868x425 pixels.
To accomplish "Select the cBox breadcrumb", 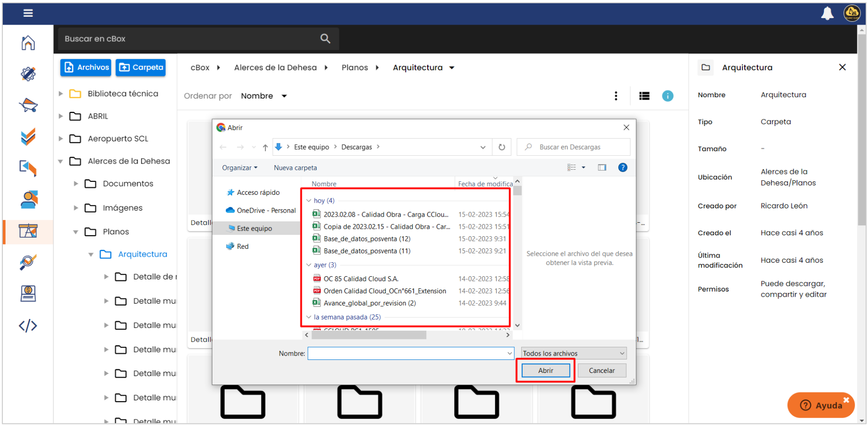I will [200, 67].
